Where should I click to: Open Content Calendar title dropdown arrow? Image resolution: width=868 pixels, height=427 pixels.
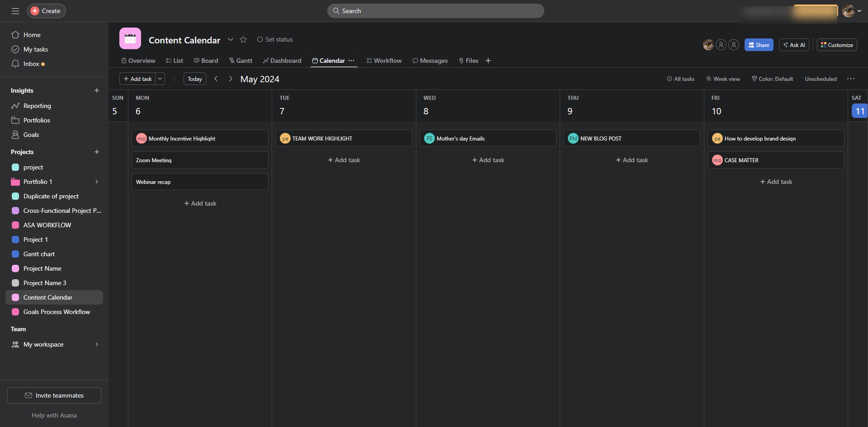tap(231, 40)
